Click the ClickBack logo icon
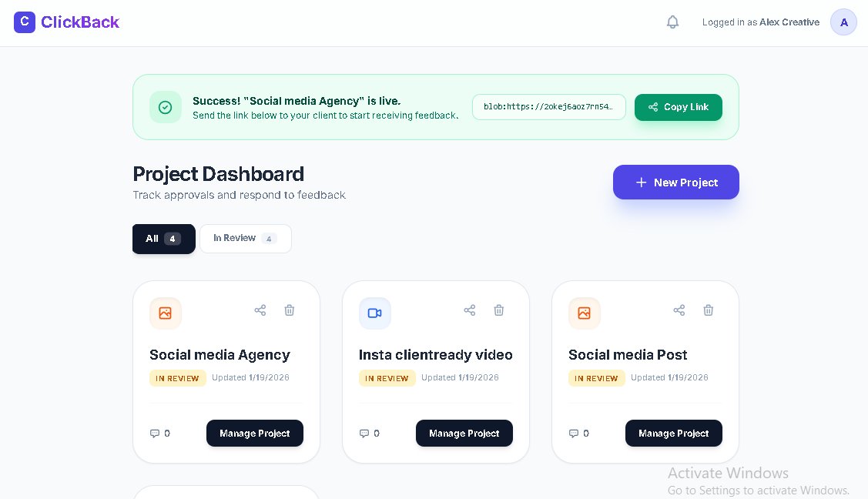 [25, 22]
